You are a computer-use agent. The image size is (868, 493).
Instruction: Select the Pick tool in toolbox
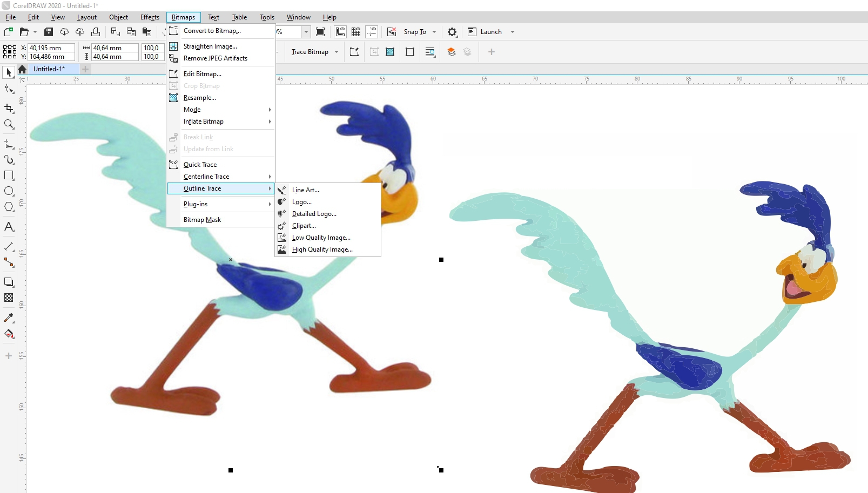[x=9, y=72]
